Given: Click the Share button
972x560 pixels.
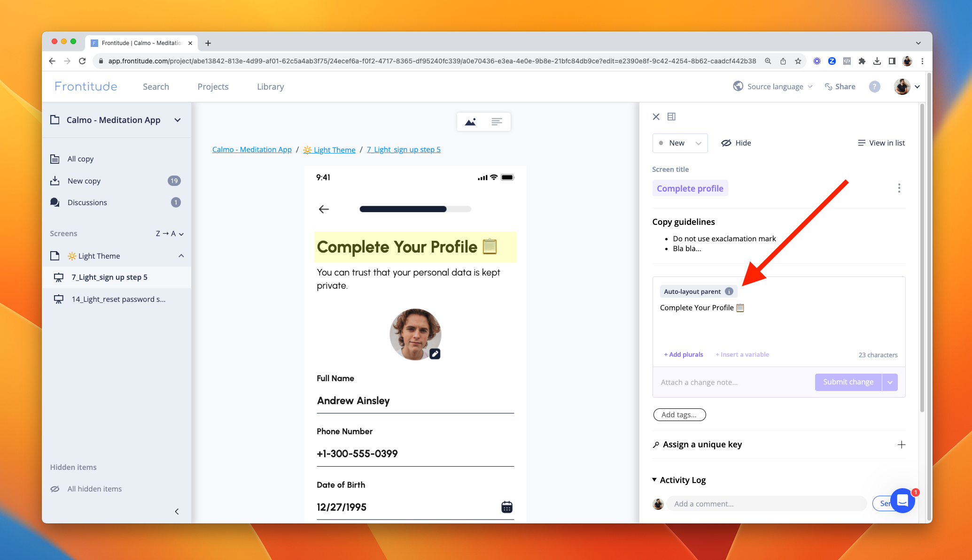Looking at the screenshot, I should [840, 87].
